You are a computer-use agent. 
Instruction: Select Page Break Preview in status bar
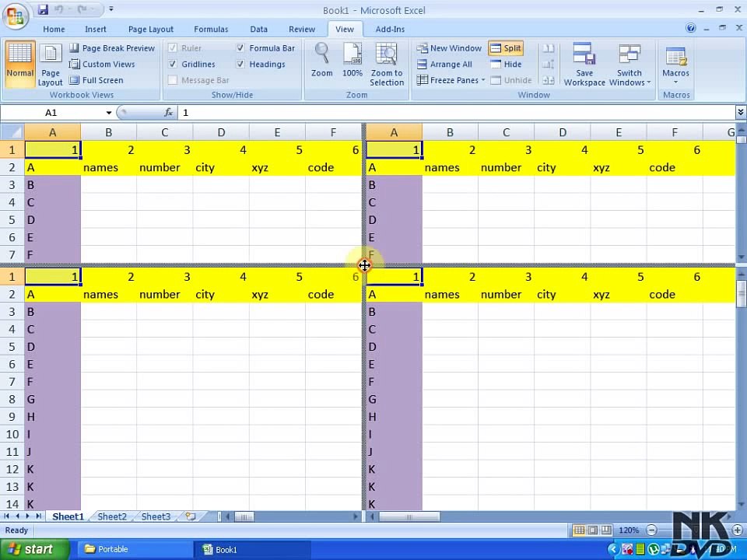click(x=606, y=530)
